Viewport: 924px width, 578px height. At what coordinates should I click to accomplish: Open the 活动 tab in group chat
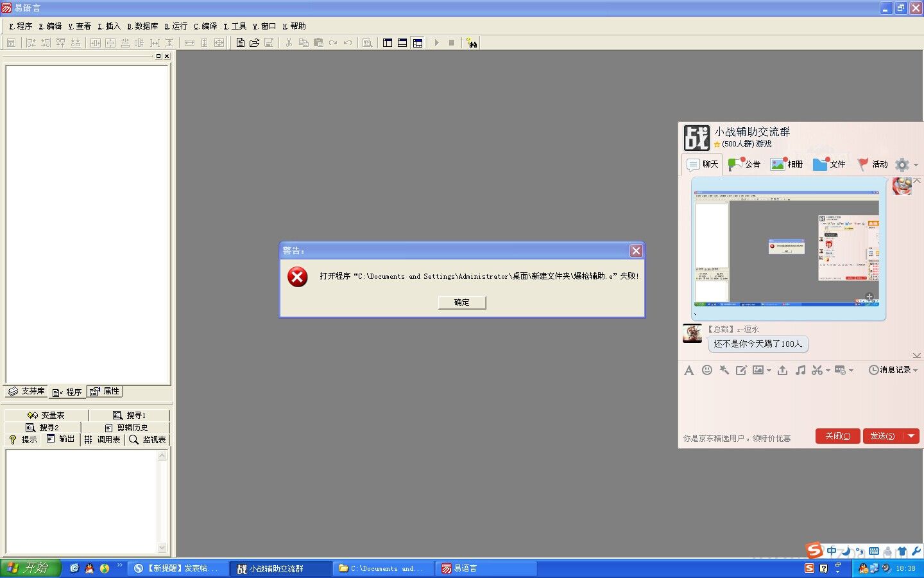pyautogui.click(x=873, y=164)
